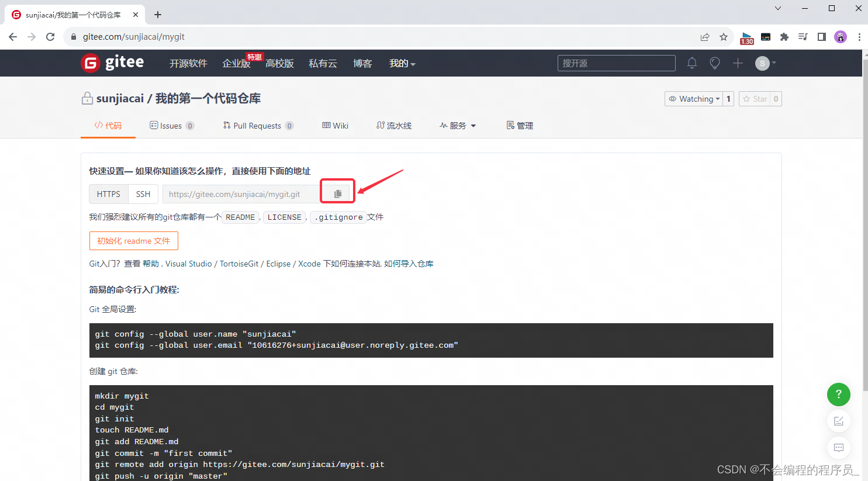The image size is (868, 481).
Task: Open the Eclipse guide link
Action: click(x=278, y=264)
